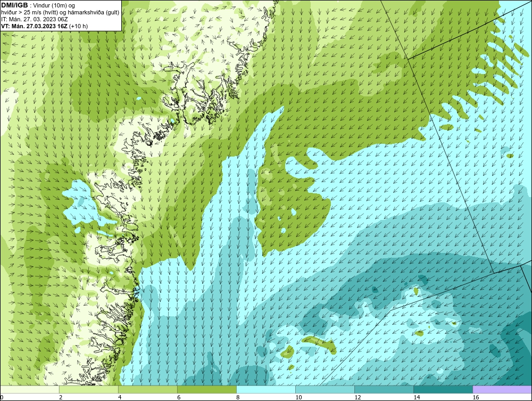
Task: Click the 12–14 m/s teal legend swatch
Action: coord(384,389)
